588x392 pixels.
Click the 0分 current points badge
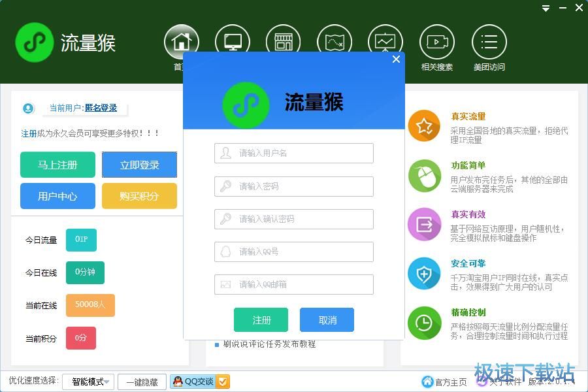(81, 338)
